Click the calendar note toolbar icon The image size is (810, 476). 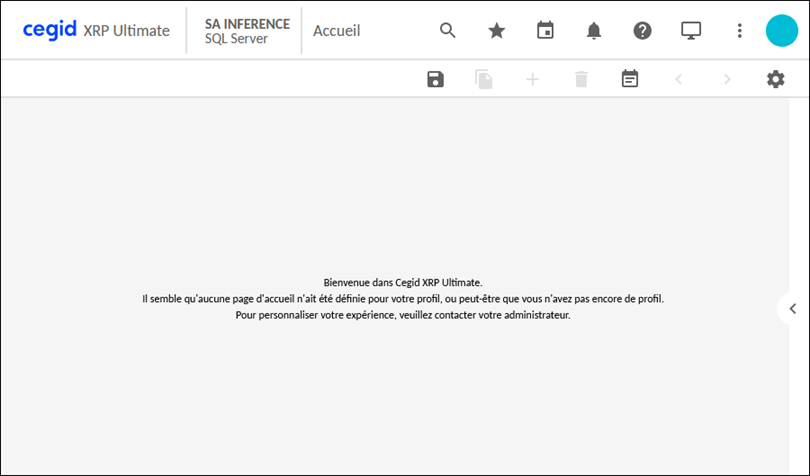click(630, 79)
